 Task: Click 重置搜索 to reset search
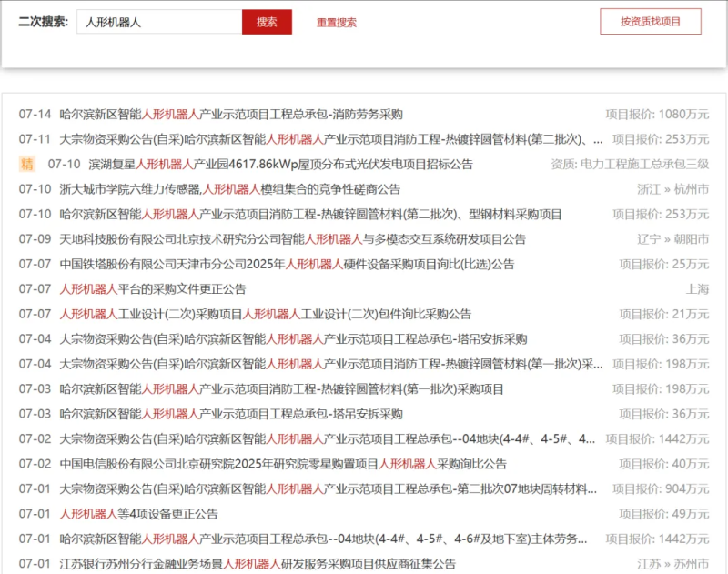(x=336, y=22)
